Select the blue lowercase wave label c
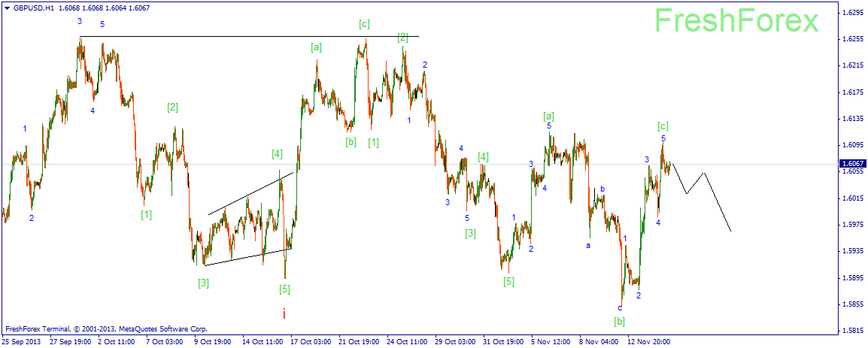This screenshot has width=868, height=348. tap(620, 307)
